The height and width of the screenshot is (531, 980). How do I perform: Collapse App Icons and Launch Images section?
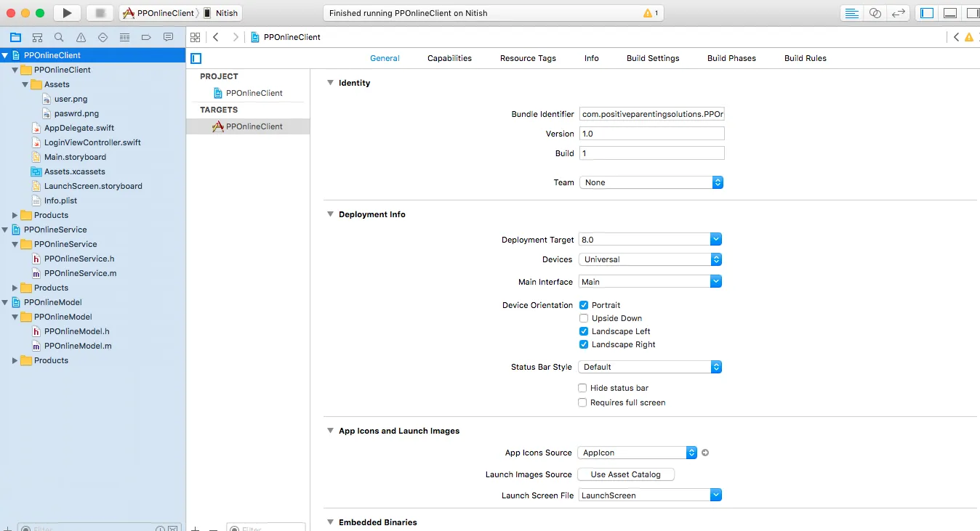330,431
